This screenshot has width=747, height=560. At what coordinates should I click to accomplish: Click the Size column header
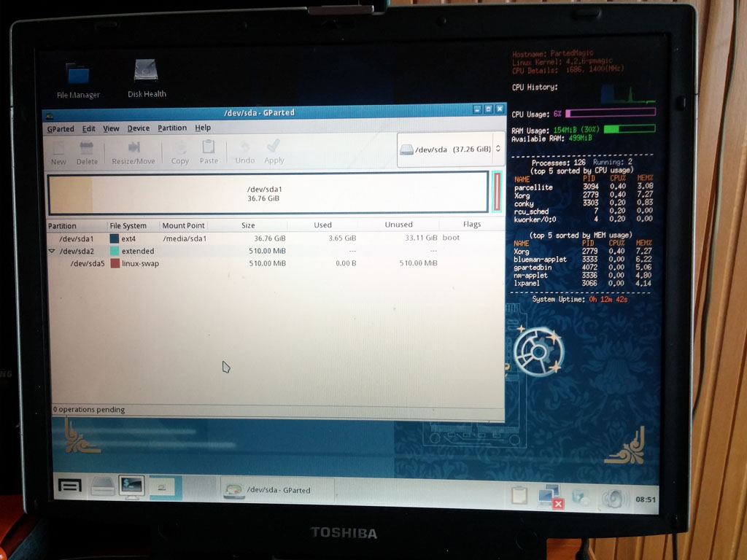click(x=248, y=225)
